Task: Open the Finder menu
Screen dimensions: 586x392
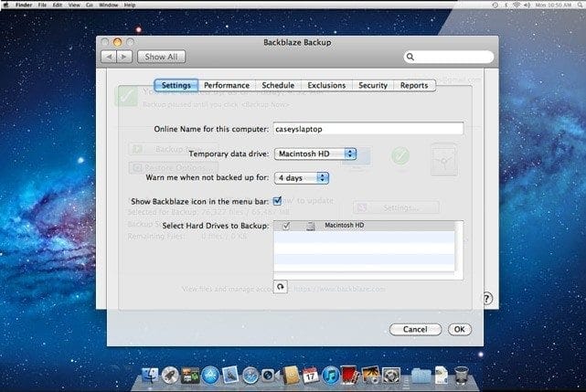Action: coord(24,5)
